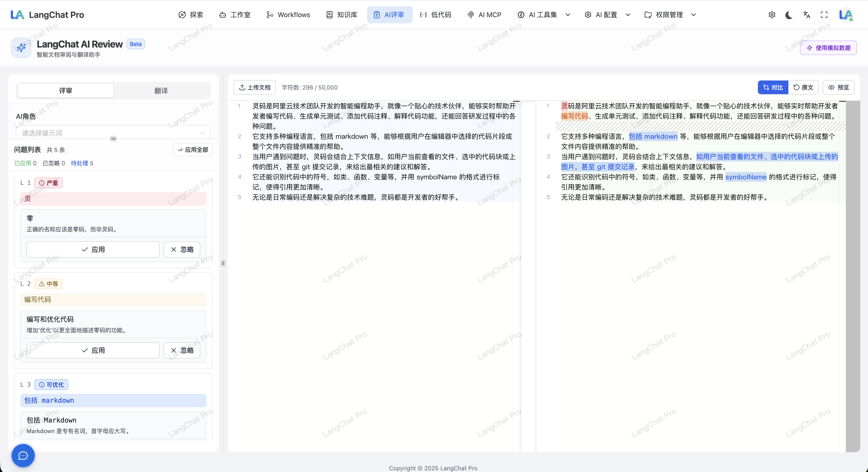Screen dimensions: 868x472
Task: Enter fullscreen mode via the header icon
Action: pos(824,15)
